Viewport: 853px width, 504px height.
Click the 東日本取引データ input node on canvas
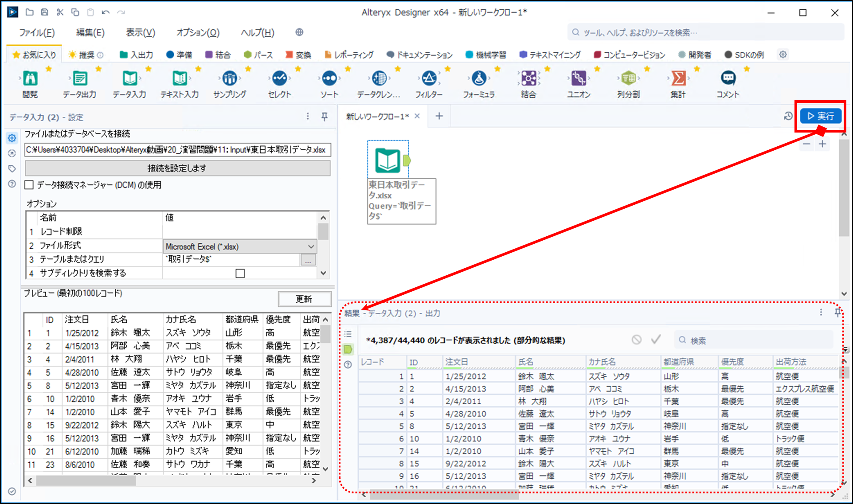click(388, 160)
